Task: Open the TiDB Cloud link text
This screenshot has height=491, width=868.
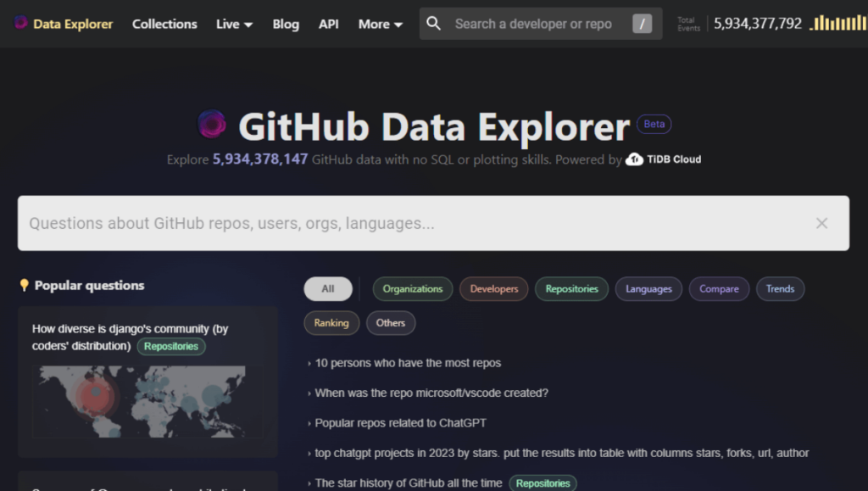Action: pyautogui.click(x=674, y=159)
